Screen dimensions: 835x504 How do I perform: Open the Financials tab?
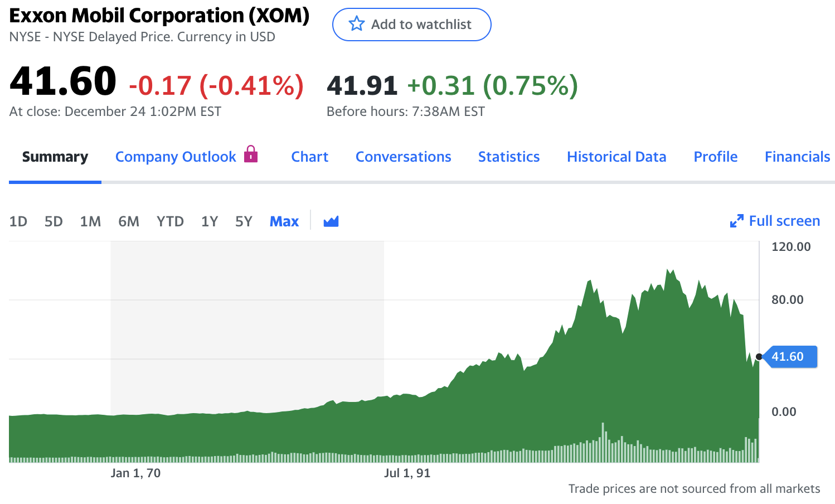pos(797,157)
